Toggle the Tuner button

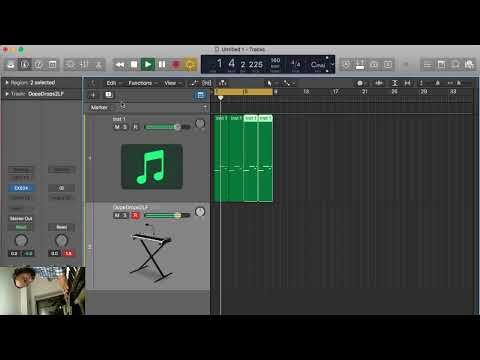346,64
